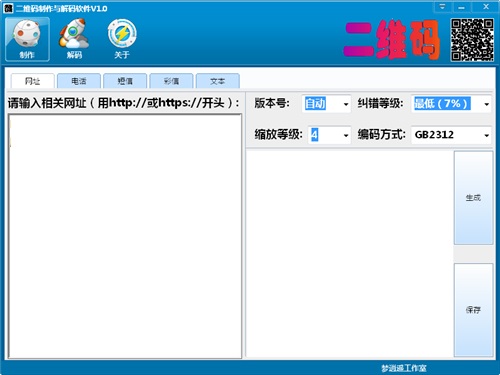This screenshot has width=500, height=375.
Task: Click the app icon in title bar
Action: (x=8, y=8)
